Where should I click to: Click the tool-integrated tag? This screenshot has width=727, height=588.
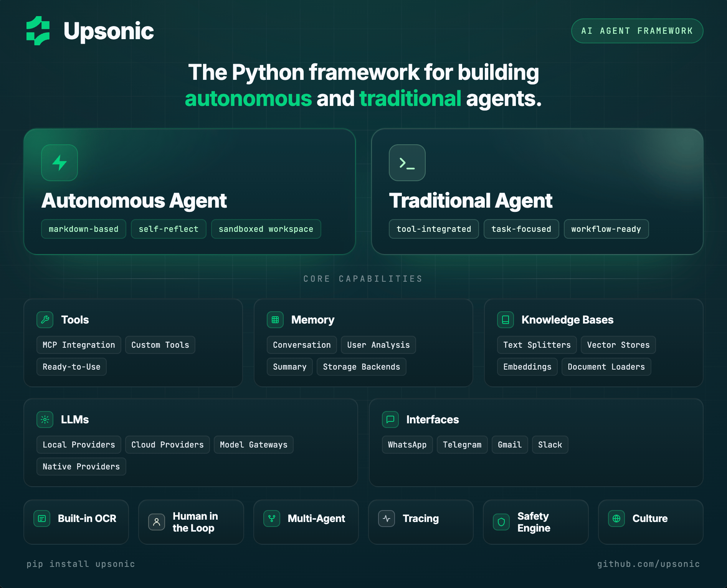434,229
